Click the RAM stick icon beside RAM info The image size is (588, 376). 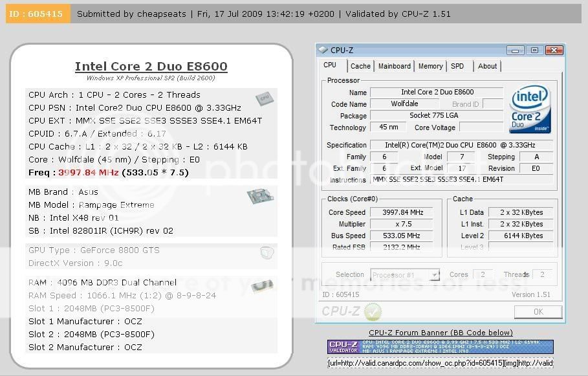pos(262,286)
